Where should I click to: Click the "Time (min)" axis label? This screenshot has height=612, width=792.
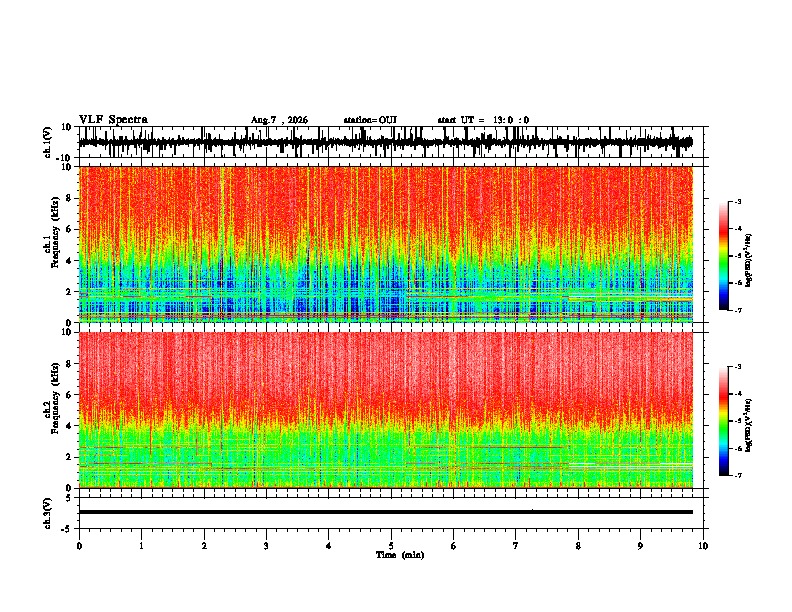pos(400,555)
